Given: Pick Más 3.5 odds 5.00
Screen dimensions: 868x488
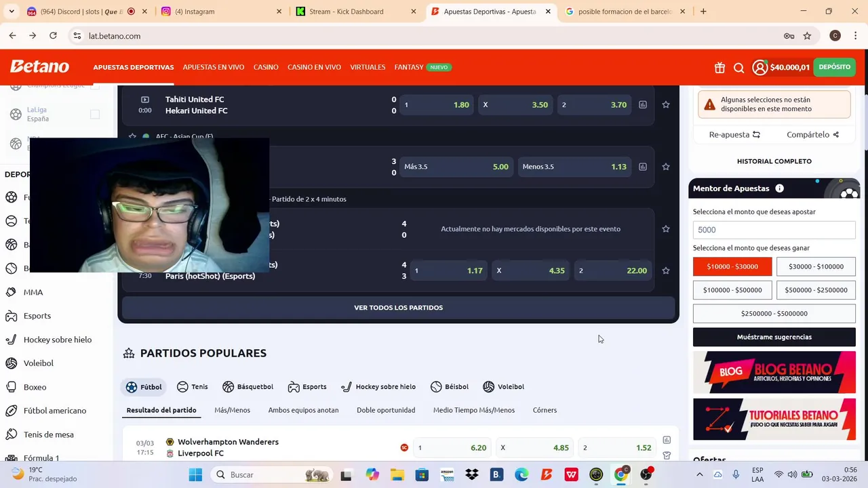Looking at the screenshot, I should click(x=456, y=167).
